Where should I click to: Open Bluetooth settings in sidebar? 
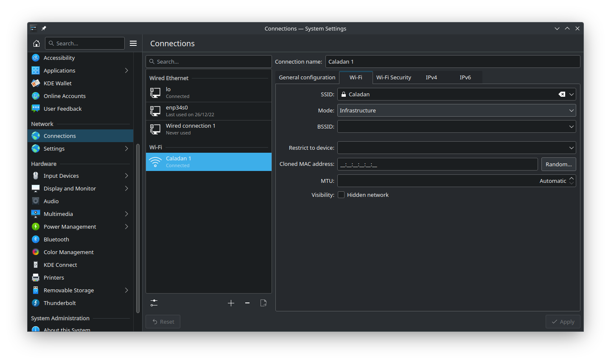[56, 239]
